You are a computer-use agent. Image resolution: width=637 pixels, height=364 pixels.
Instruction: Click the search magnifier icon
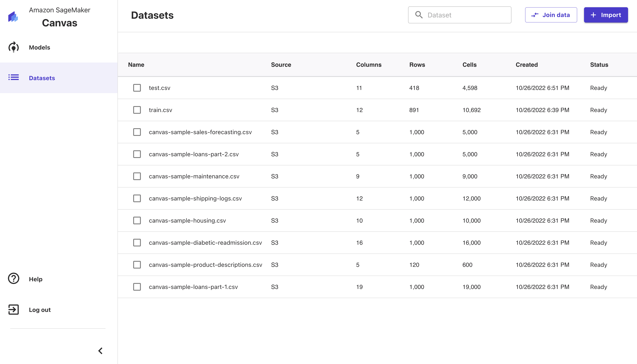click(x=419, y=15)
